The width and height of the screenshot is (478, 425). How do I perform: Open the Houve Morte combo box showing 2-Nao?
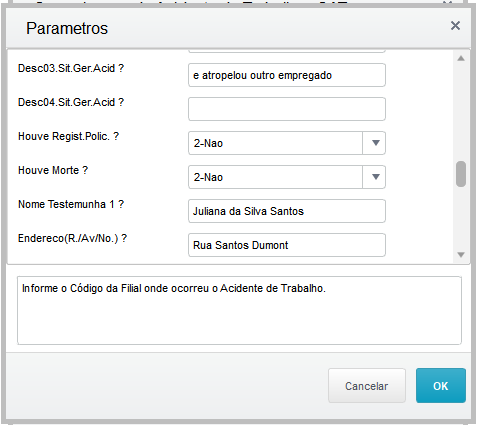tap(287, 177)
